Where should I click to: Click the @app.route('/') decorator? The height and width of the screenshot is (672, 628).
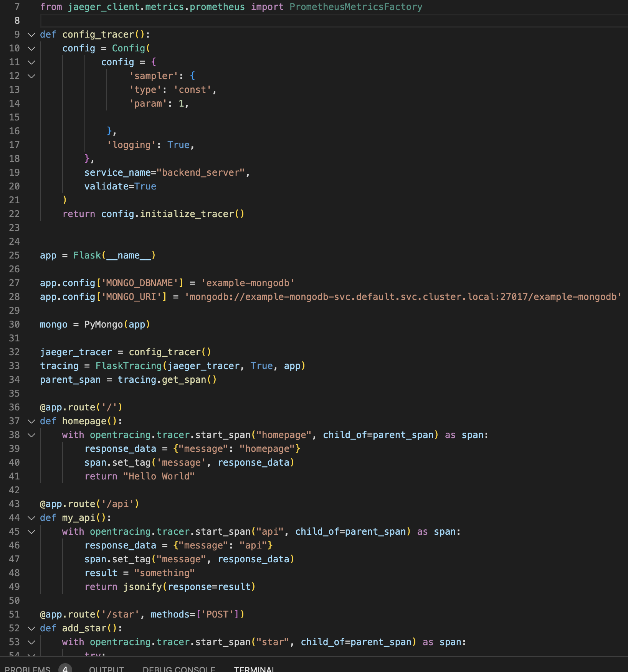point(81,407)
